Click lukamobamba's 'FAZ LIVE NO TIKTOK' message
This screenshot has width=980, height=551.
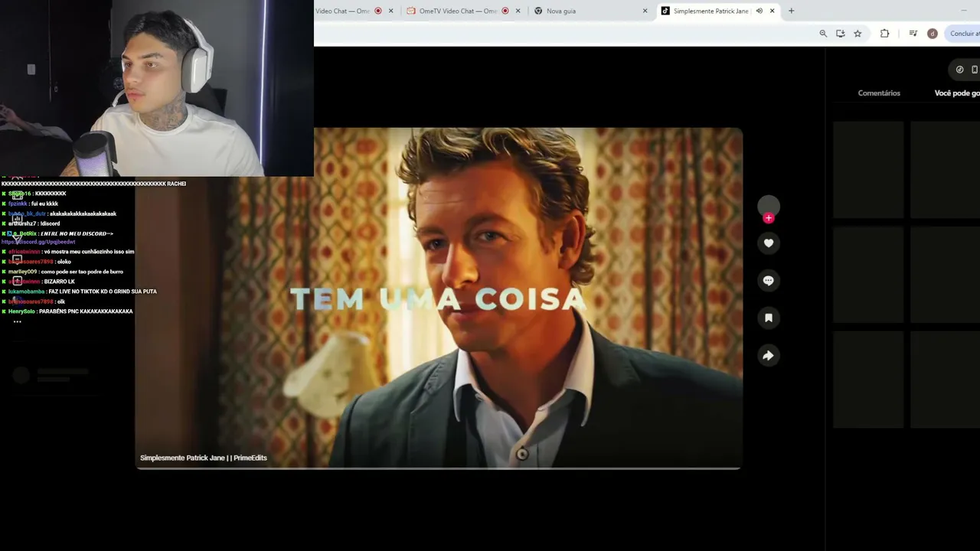(79, 292)
